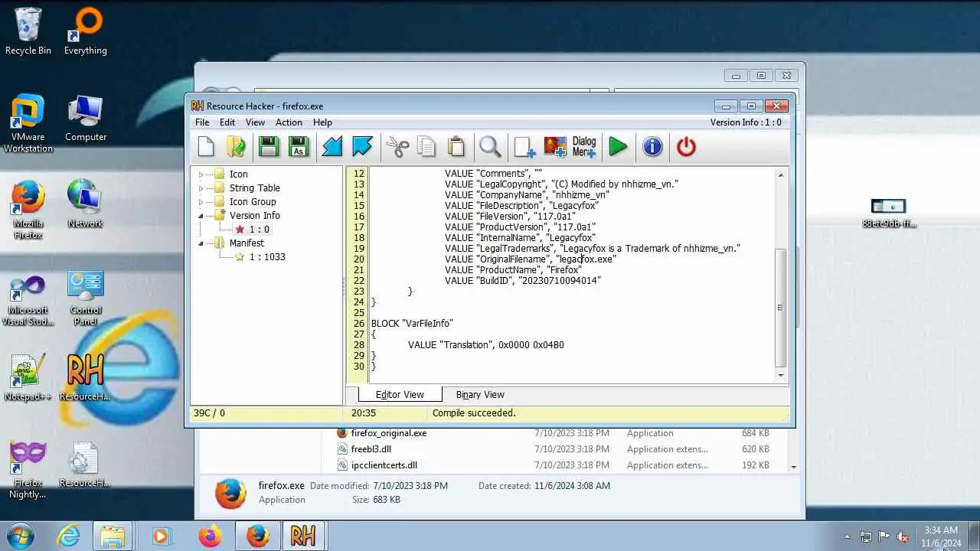The image size is (980, 551).
Task: Click the editor scrollbar down arrow
Action: pyautogui.click(x=781, y=375)
